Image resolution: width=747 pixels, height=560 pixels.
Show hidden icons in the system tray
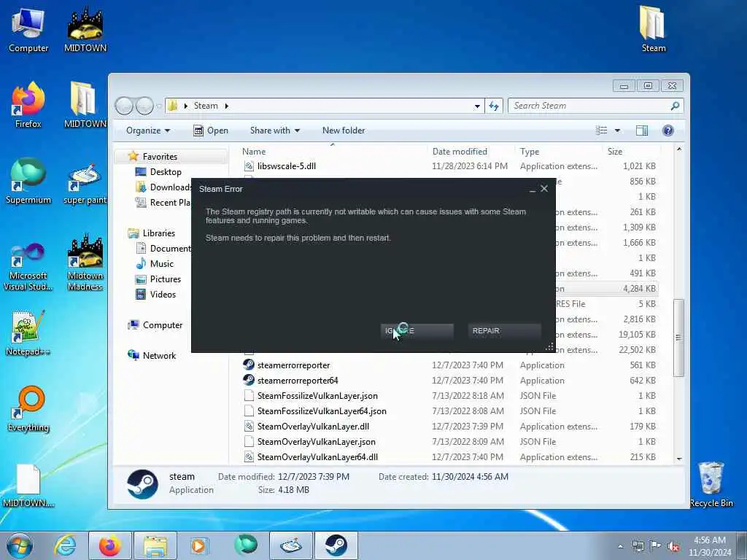tap(620, 546)
